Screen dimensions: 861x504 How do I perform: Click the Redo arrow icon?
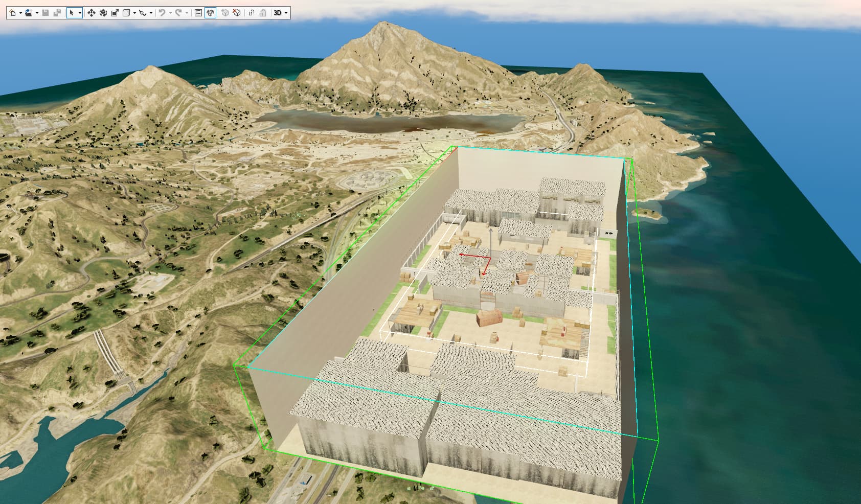coord(178,13)
